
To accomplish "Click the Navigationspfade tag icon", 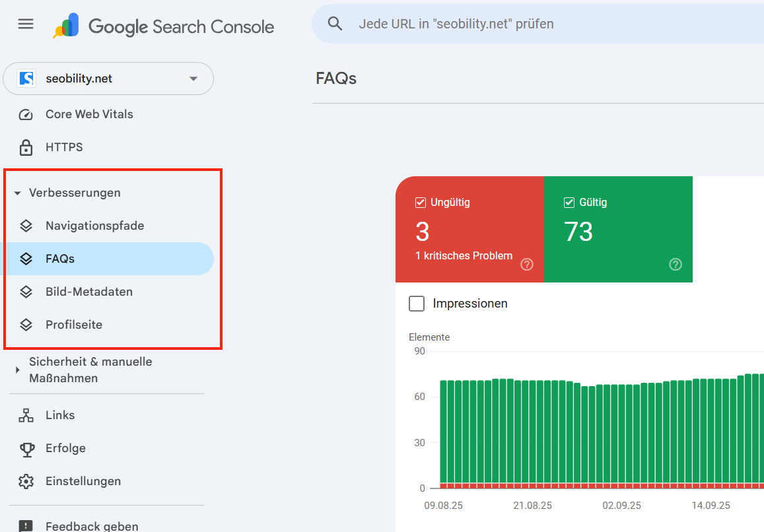I will tap(26, 225).
